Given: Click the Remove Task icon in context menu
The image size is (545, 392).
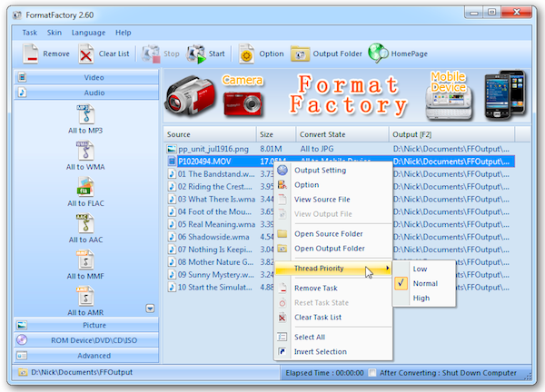Looking at the screenshot, I should click(x=282, y=288).
